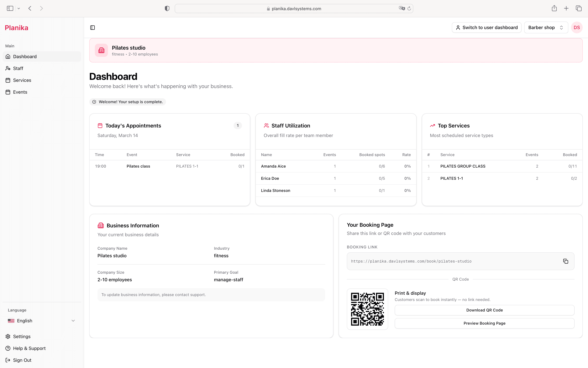Navigate to Events
This screenshot has height=368, width=588.
tap(42, 92)
